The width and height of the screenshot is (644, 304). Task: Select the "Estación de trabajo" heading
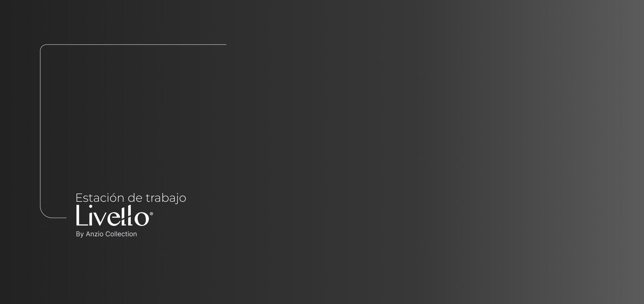point(131,197)
